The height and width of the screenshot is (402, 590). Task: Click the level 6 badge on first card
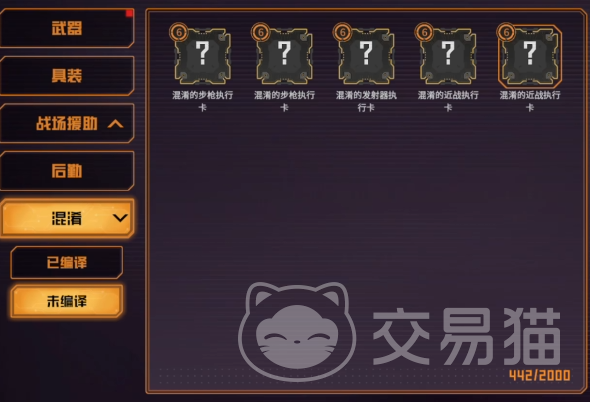[x=179, y=32]
